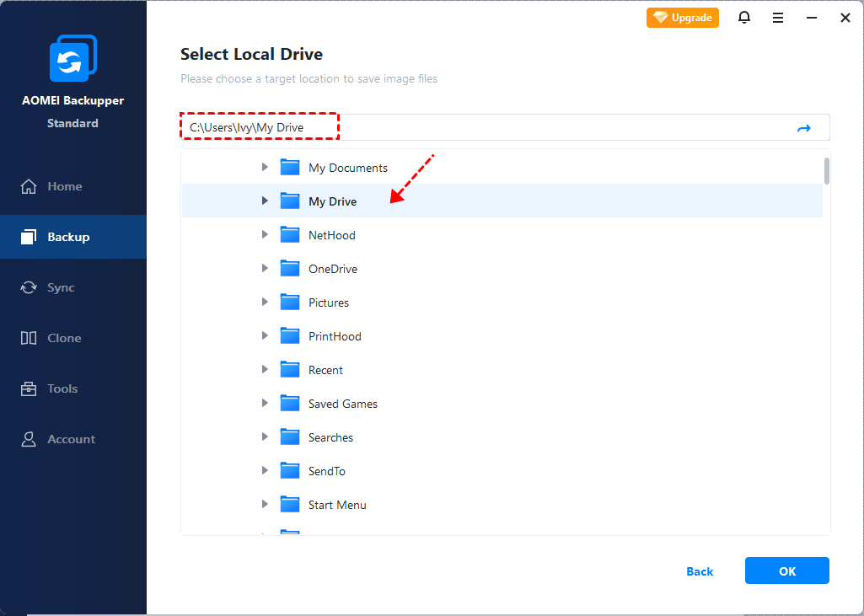
Task: Click the PrintHood folder icon
Action: (x=290, y=335)
